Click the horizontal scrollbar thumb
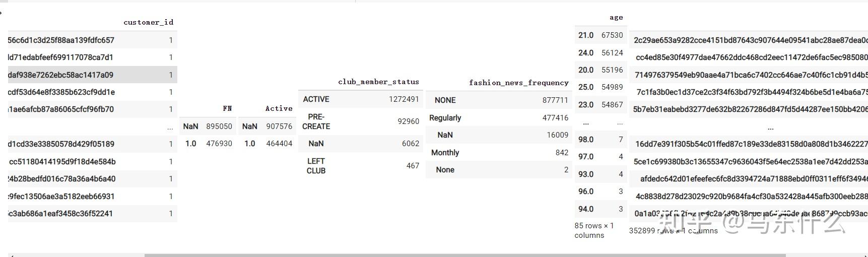The height and width of the screenshot is (257, 868). point(463,255)
